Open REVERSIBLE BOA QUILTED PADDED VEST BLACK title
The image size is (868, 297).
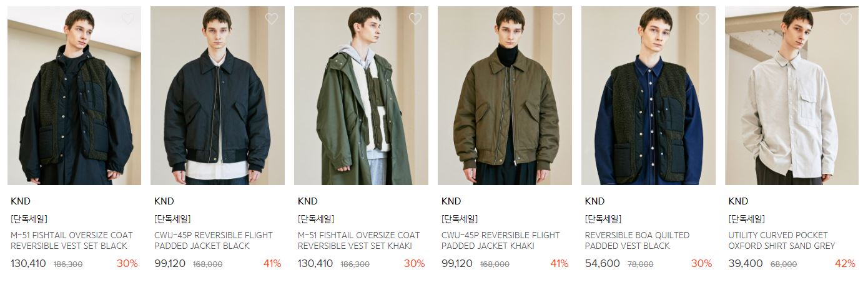tap(638, 241)
